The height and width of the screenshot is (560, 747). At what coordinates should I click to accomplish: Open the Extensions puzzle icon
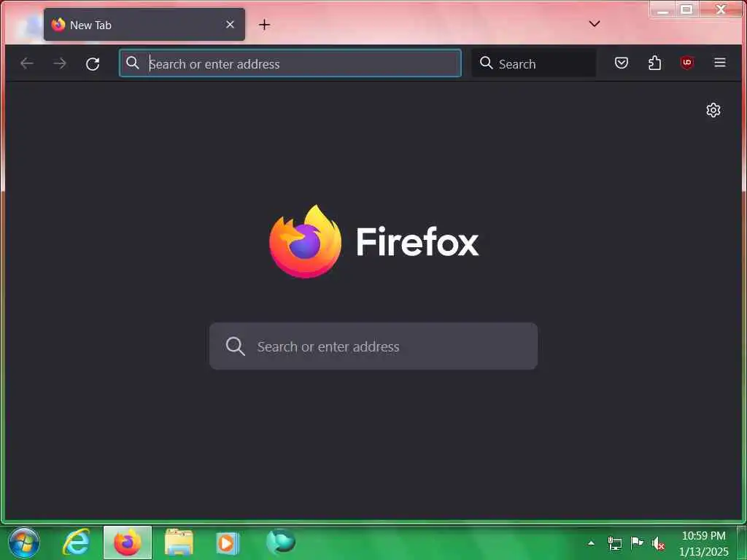coord(654,63)
